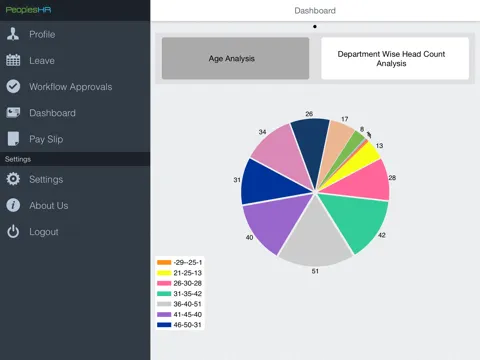Open the About Us page

click(x=75, y=205)
